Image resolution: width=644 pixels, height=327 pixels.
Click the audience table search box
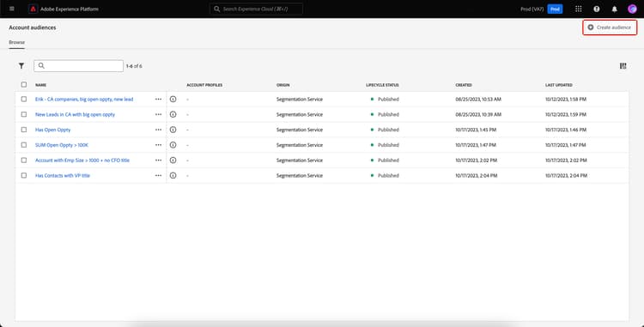pos(78,65)
